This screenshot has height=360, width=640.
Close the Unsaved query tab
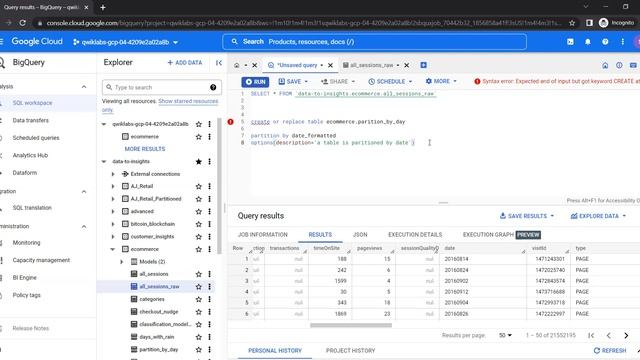click(331, 65)
